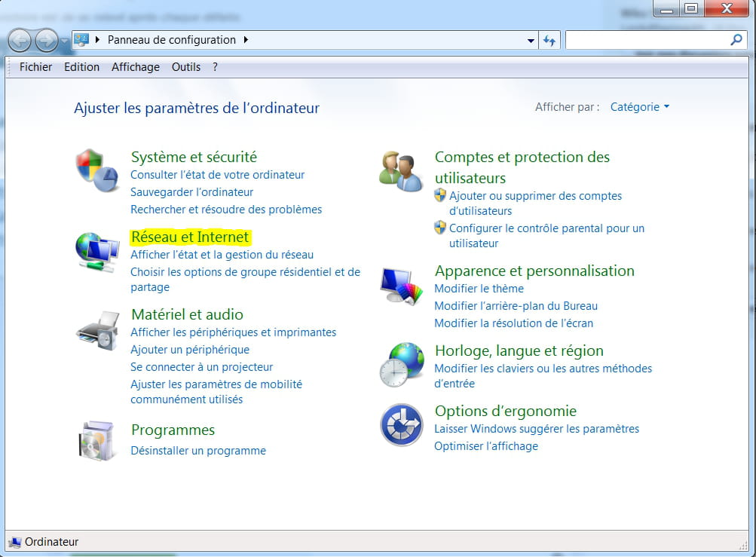Image resolution: width=756 pixels, height=557 pixels.
Task: Minimize the Control Panel window
Action: coord(666,9)
